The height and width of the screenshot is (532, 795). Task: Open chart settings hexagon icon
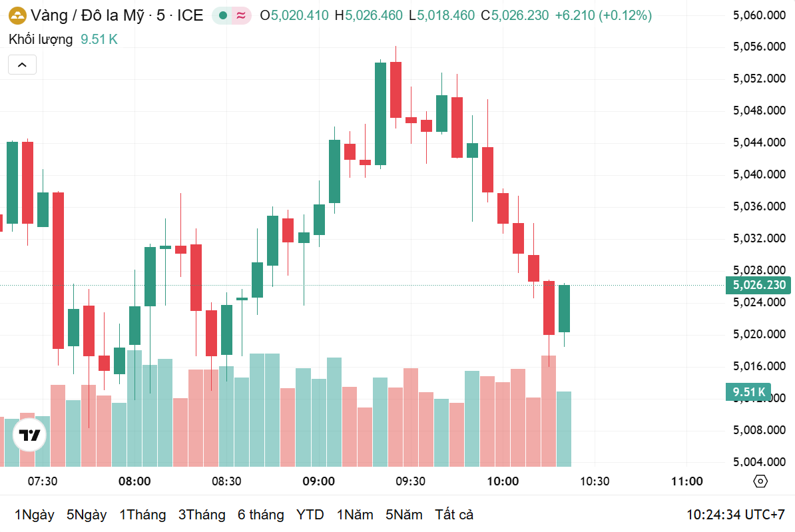[760, 481]
